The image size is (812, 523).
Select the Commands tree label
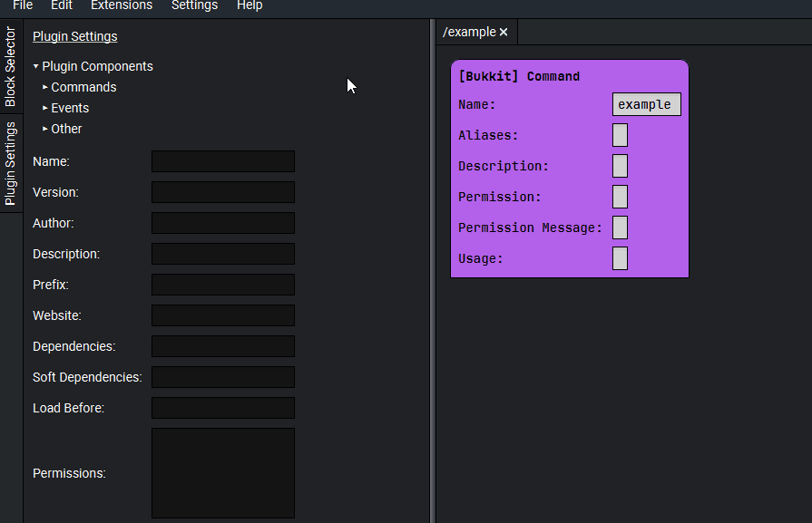[83, 87]
